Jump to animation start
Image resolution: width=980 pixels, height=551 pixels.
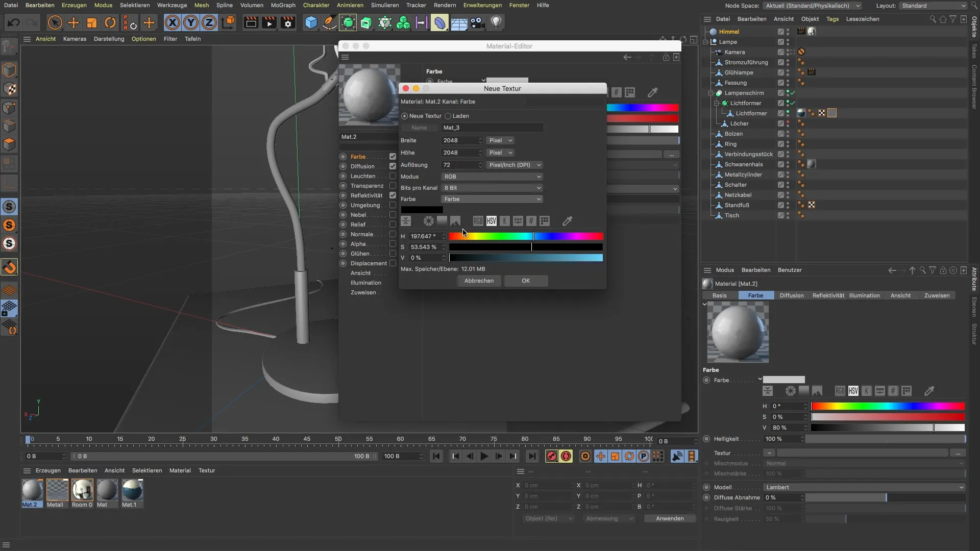click(x=436, y=456)
